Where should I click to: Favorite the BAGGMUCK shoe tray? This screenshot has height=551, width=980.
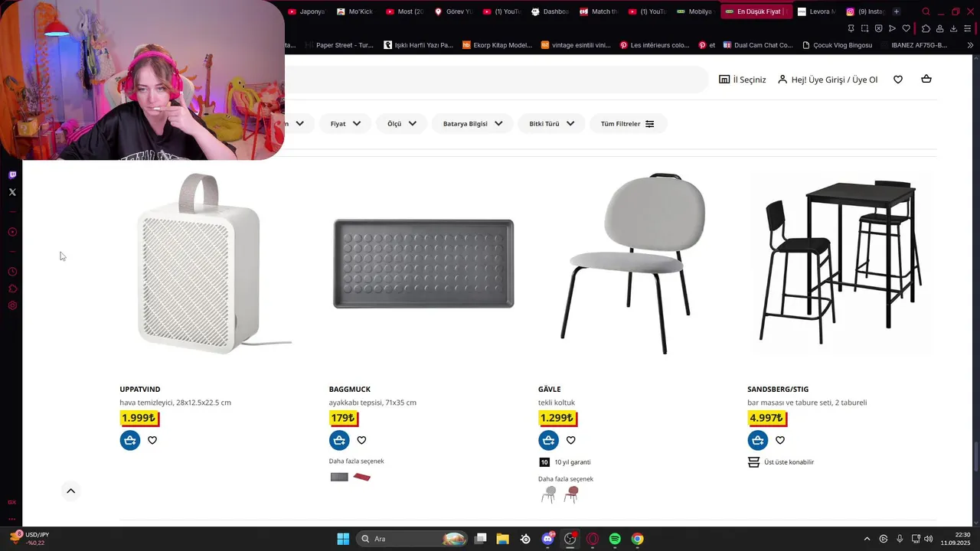click(x=361, y=440)
